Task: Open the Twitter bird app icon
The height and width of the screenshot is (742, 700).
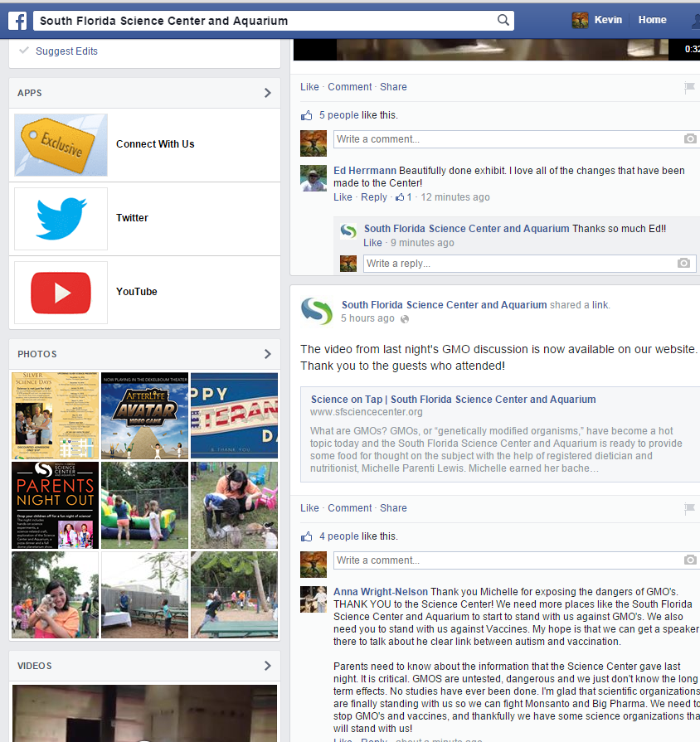Action: [61, 219]
